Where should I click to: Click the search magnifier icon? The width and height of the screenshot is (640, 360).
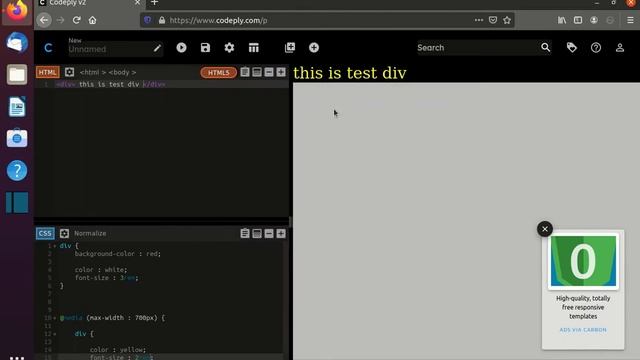(x=546, y=47)
